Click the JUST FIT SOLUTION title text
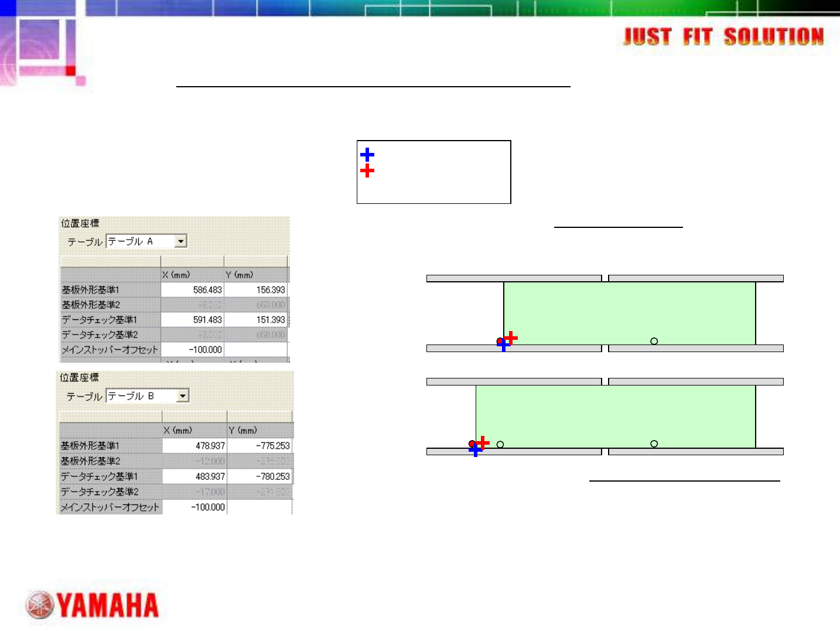The height and width of the screenshot is (631, 840). tap(724, 36)
